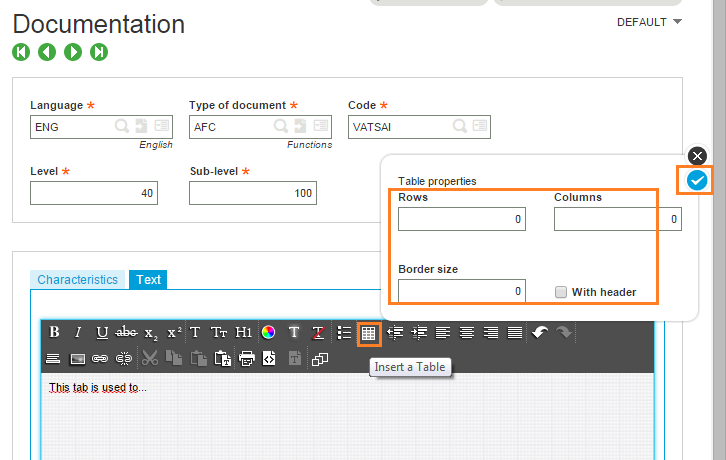Open Type of document selection list icon

321,126
